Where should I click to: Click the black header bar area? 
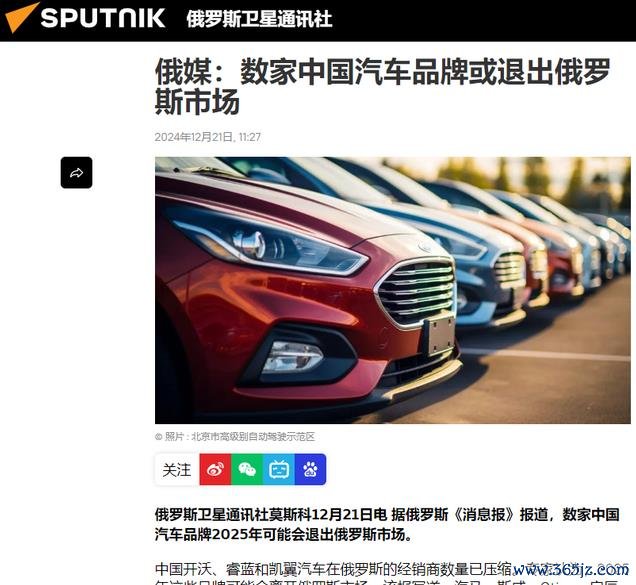[483, 20]
